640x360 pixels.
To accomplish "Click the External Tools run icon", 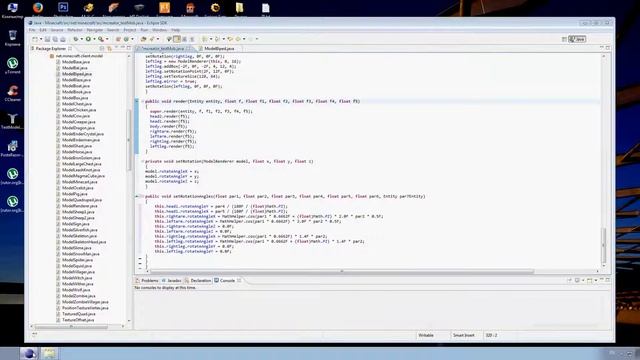I will tap(101, 39).
